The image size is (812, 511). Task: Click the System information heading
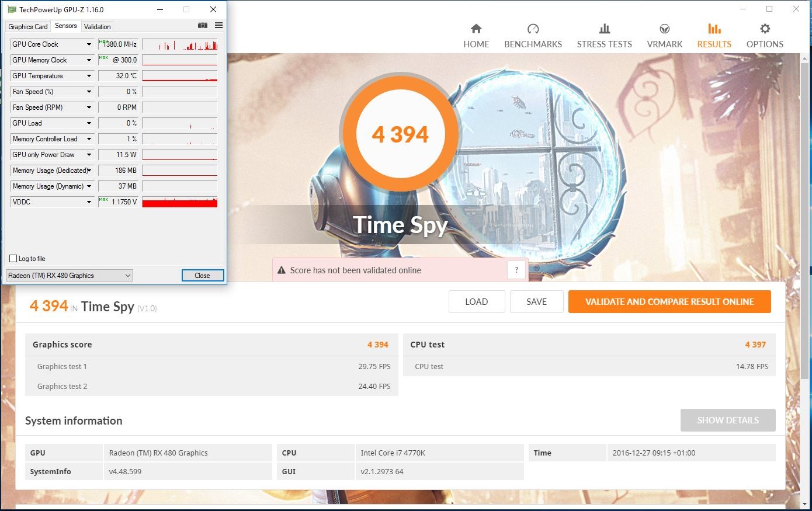[74, 420]
